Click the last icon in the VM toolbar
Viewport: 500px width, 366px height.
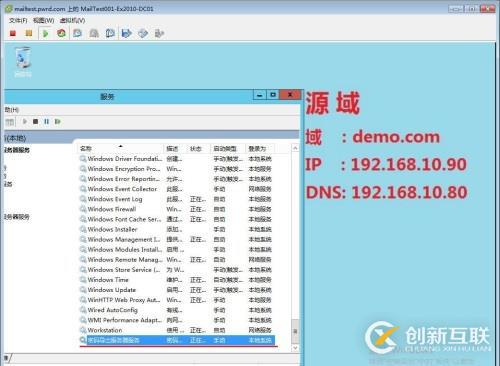tap(160, 33)
